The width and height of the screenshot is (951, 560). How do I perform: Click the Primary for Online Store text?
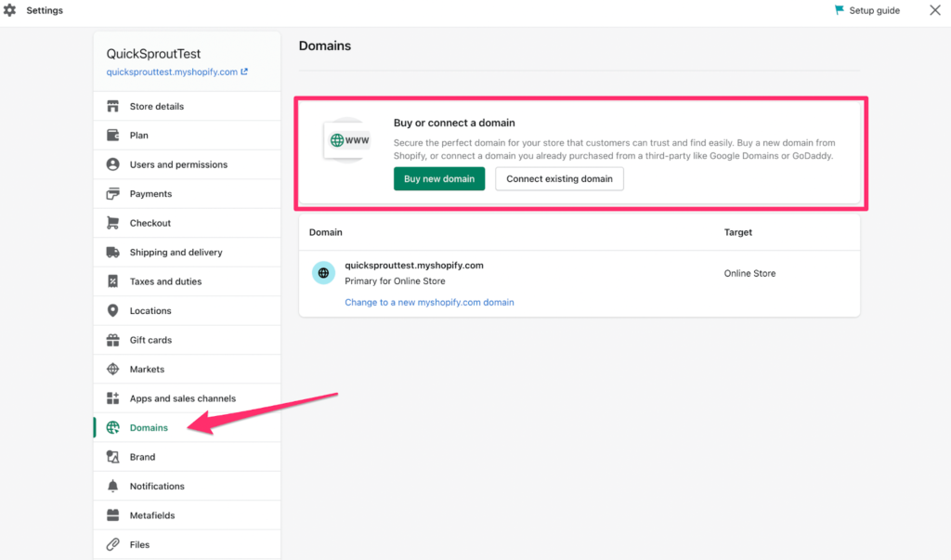point(395,280)
